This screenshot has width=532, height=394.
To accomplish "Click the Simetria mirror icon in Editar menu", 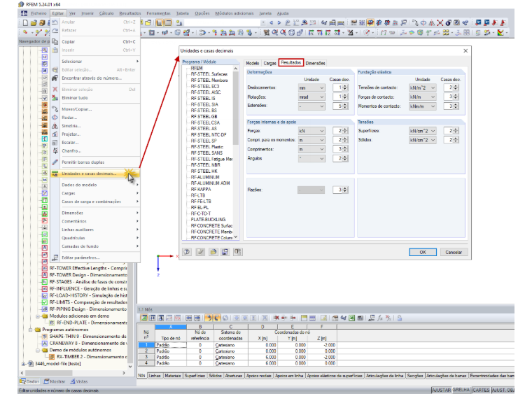I will tap(55, 126).
